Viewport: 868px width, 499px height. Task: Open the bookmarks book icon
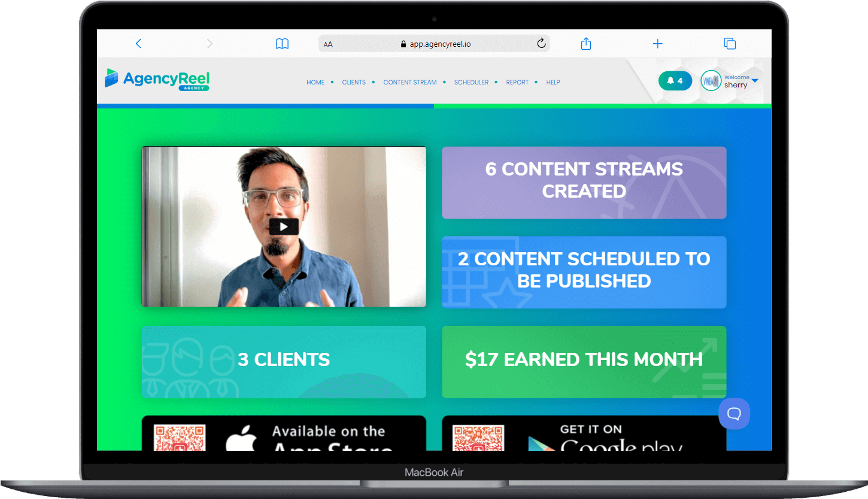[282, 44]
